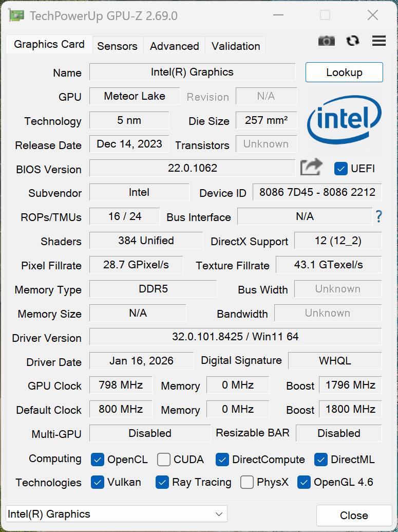Switch to the Advanced tab
398x532 pixels.
[174, 46]
